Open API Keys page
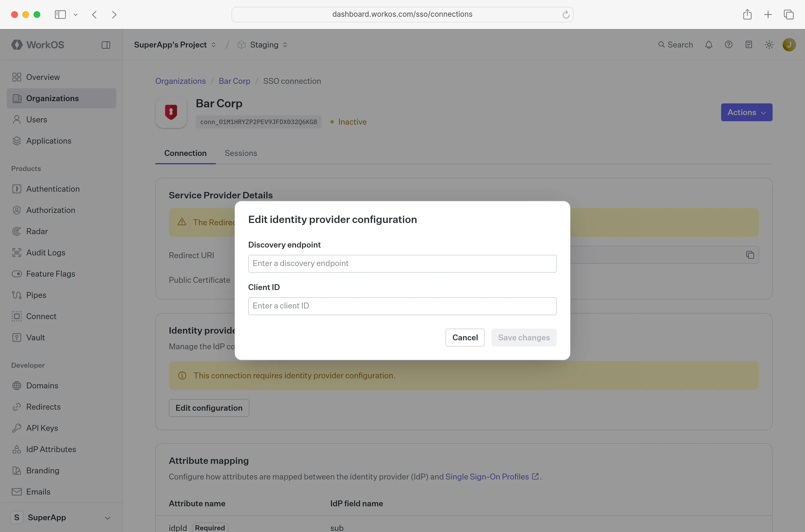This screenshot has height=532, width=805. tap(61, 428)
